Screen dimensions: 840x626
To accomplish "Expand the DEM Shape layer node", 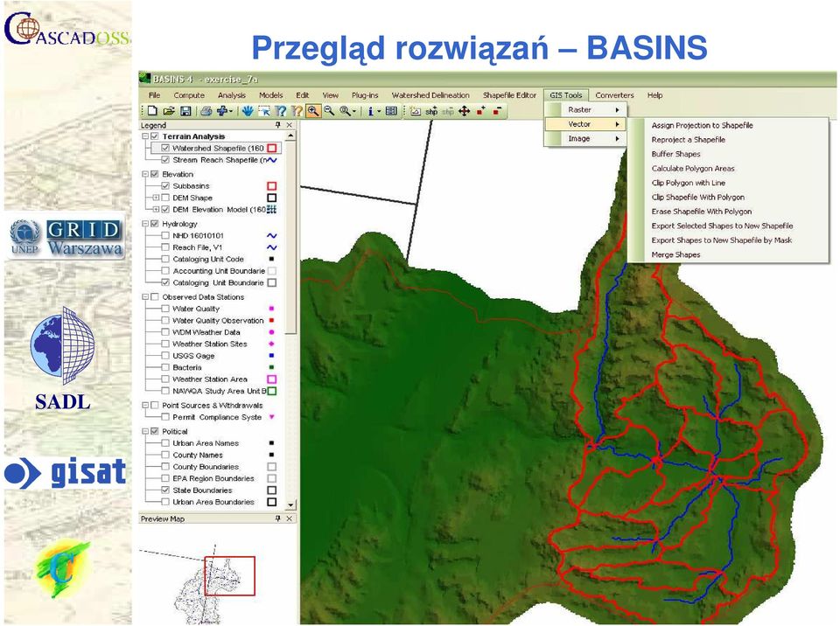I will click(156, 198).
